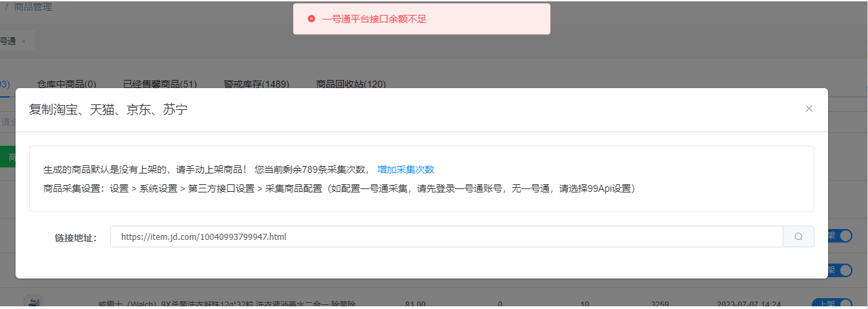This screenshot has height=309, width=868.
Task: Click the green button left of the dialog
Action: pos(7,157)
